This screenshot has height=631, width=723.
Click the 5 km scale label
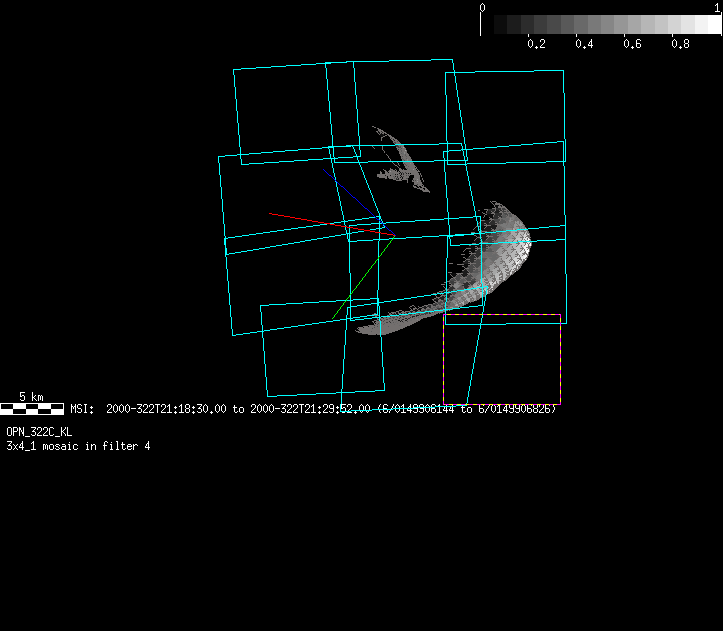click(x=32, y=397)
